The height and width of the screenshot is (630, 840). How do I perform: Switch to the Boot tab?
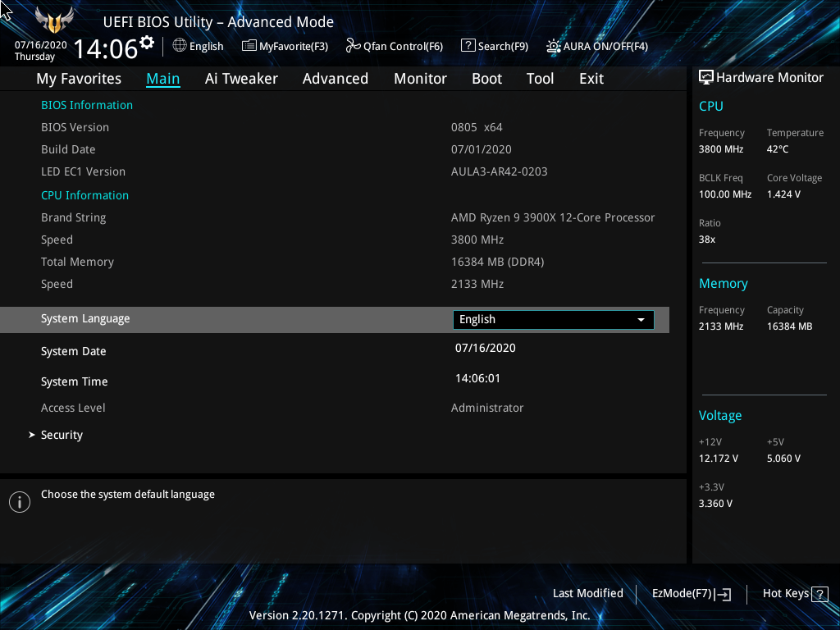tap(486, 79)
